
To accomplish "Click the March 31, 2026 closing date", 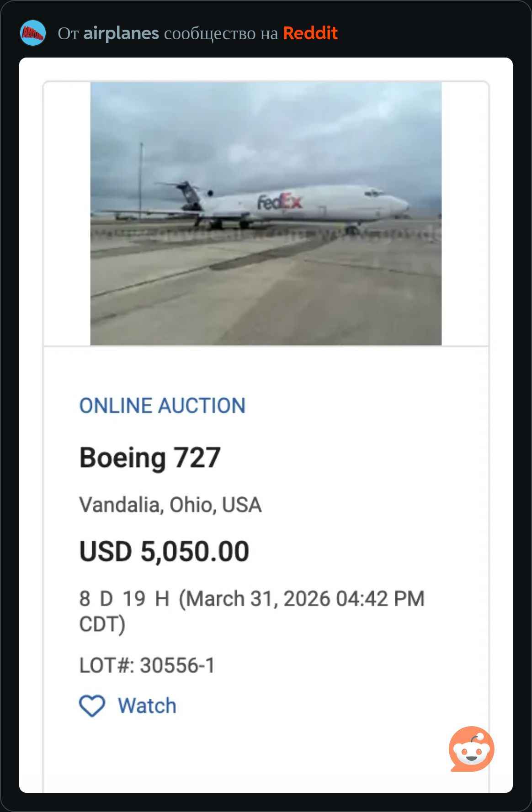I will (302, 599).
